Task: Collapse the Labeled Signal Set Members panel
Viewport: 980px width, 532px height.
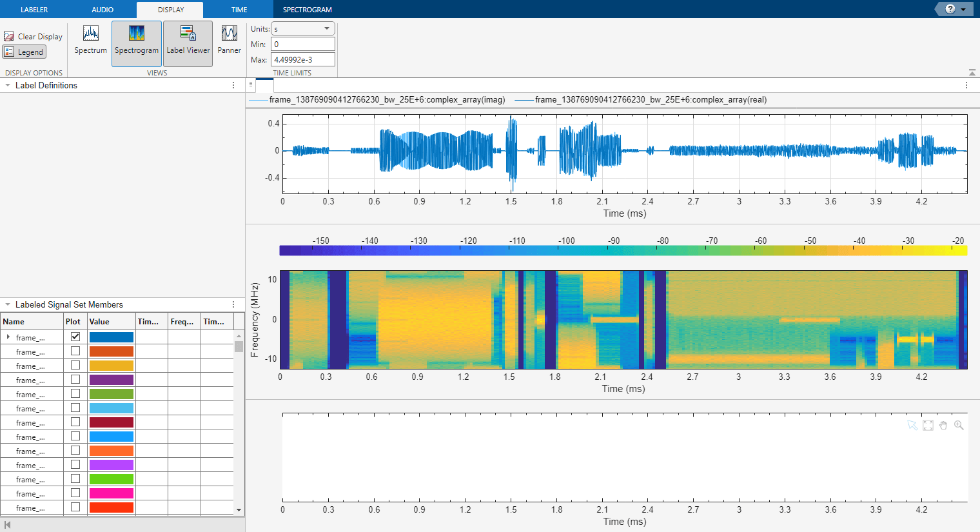Action: tap(8, 304)
